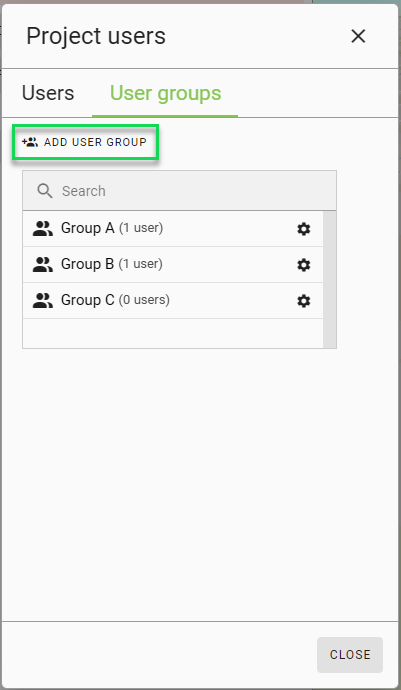Viewport: 401px width, 690px height.
Task: Click the people icon beside Group C
Action: pyautogui.click(x=43, y=301)
